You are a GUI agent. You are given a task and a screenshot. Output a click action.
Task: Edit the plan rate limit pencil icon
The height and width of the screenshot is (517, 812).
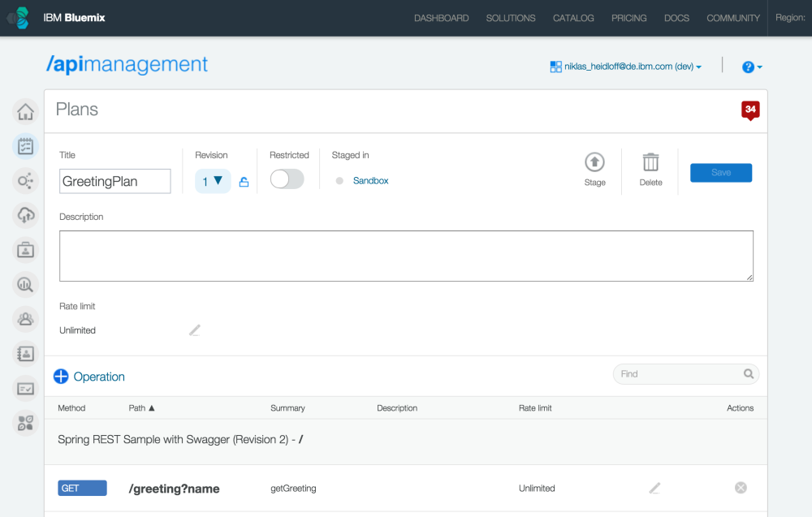click(195, 330)
